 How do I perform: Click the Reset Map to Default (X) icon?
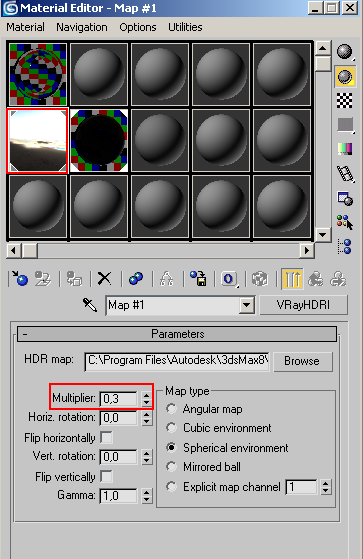click(x=104, y=278)
